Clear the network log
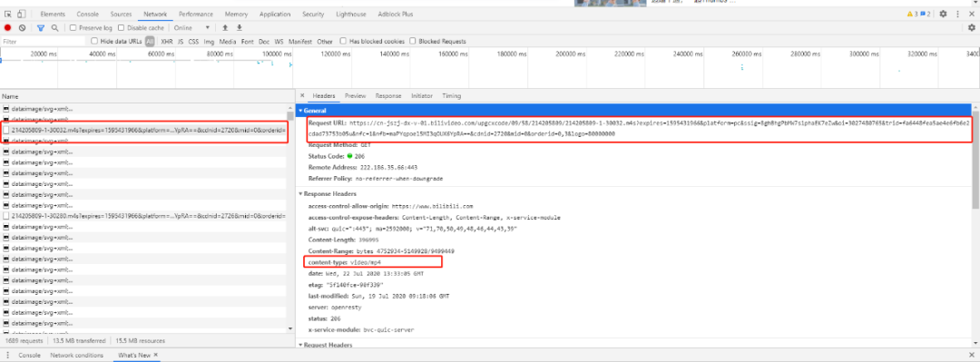Image resolution: width=980 pixels, height=362 pixels. [23, 27]
